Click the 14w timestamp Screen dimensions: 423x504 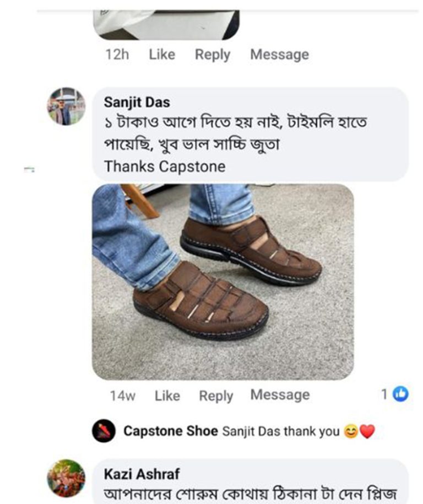[123, 396]
